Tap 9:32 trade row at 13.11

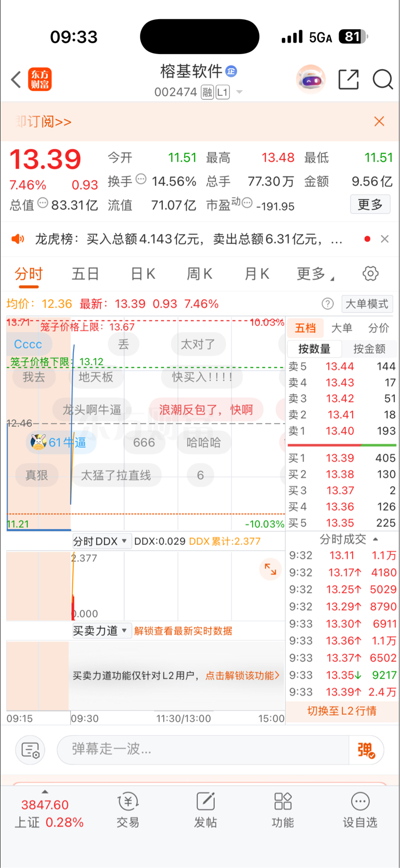pos(342,555)
